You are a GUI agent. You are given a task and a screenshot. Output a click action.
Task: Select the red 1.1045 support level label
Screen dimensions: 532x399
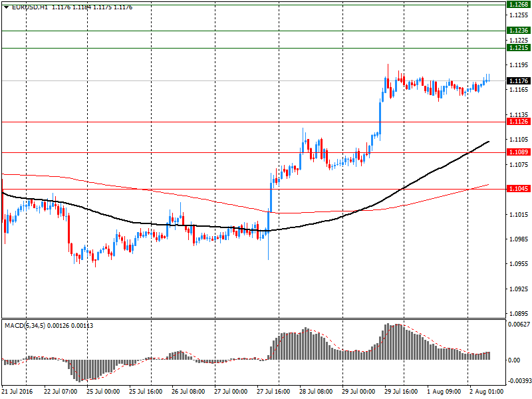pyautogui.click(x=519, y=189)
